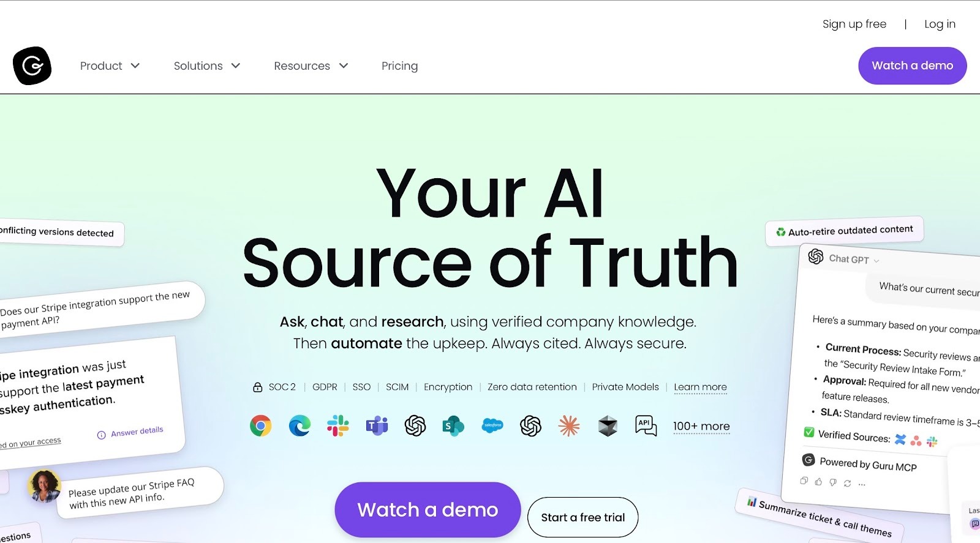980x543 pixels.
Task: Click the Claude starburst icon
Action: click(x=569, y=425)
